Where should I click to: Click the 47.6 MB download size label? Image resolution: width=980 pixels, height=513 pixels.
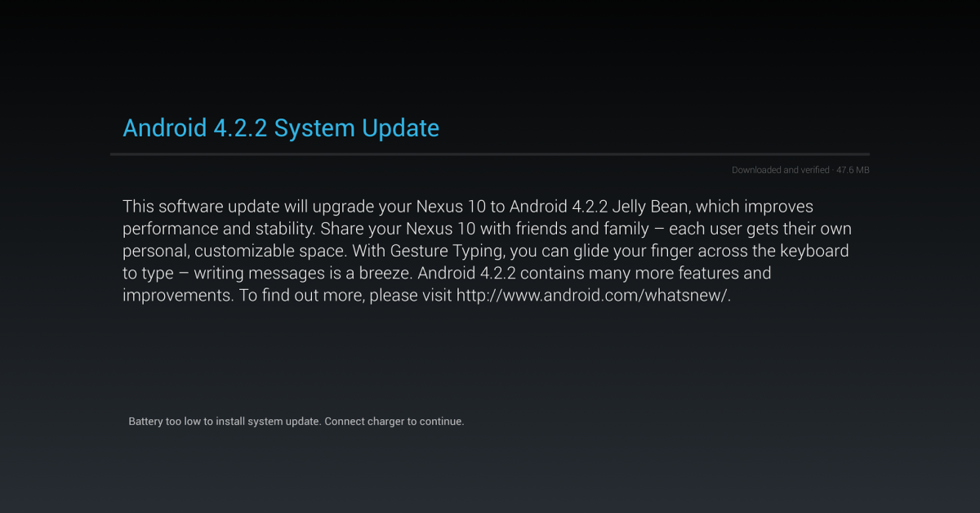tap(852, 170)
